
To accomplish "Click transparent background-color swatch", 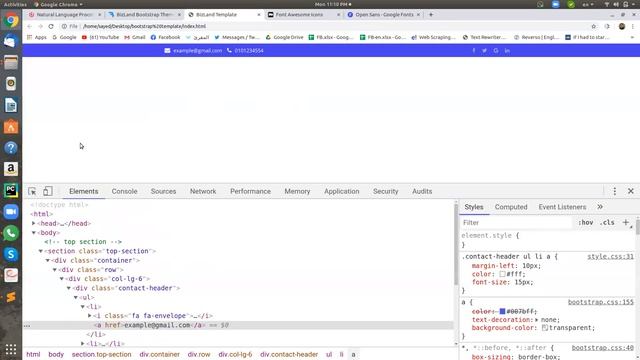I will (544, 328).
